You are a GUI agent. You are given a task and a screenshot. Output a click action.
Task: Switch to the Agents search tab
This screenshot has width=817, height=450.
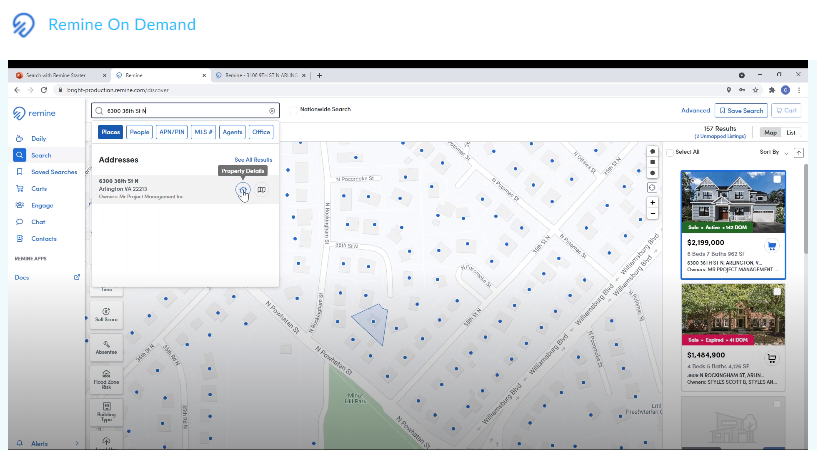point(232,132)
